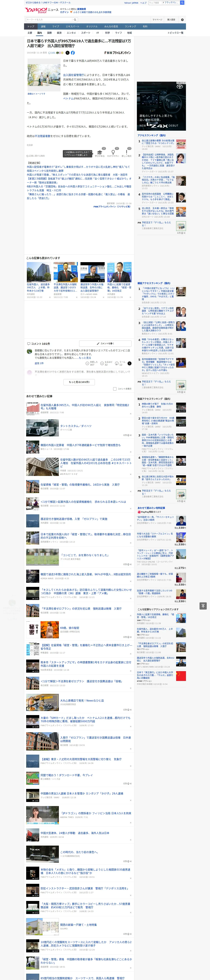Click the 購入履歴 link

[171, 19]
